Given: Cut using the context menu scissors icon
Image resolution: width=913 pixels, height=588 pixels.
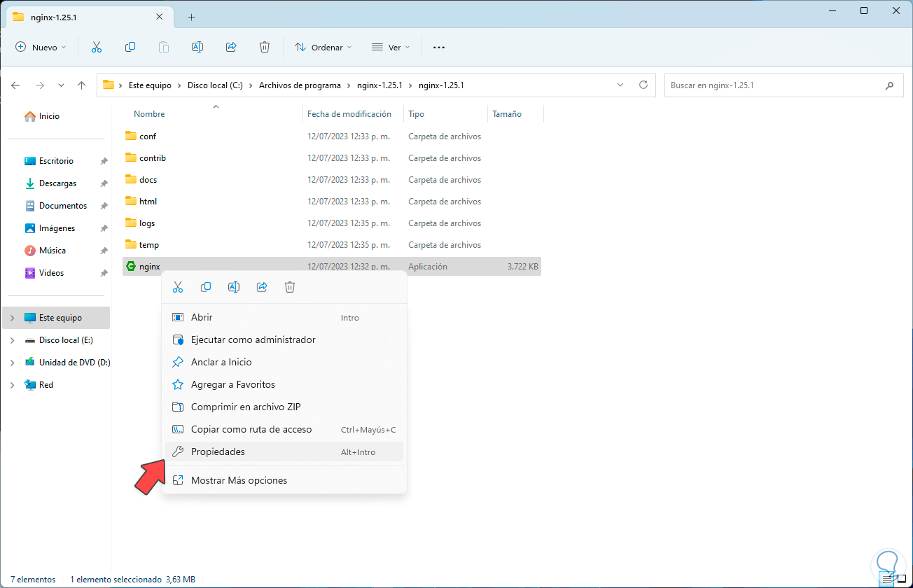Looking at the screenshot, I should pos(178,287).
